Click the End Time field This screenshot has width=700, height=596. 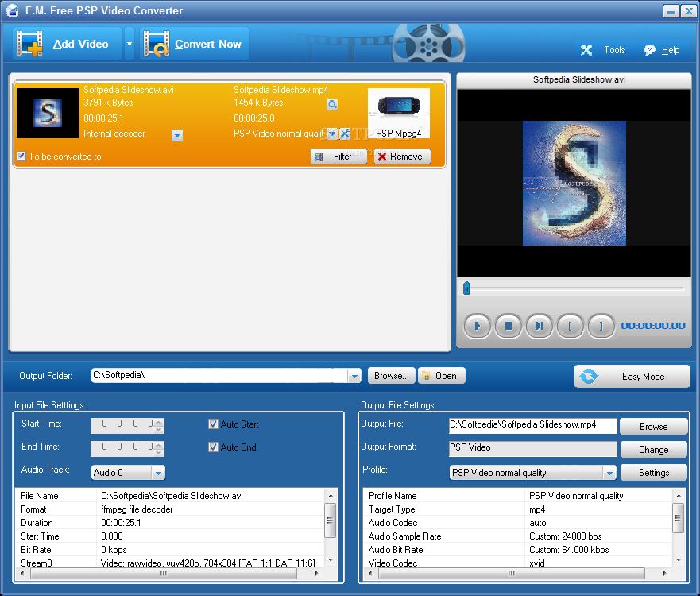pos(122,449)
